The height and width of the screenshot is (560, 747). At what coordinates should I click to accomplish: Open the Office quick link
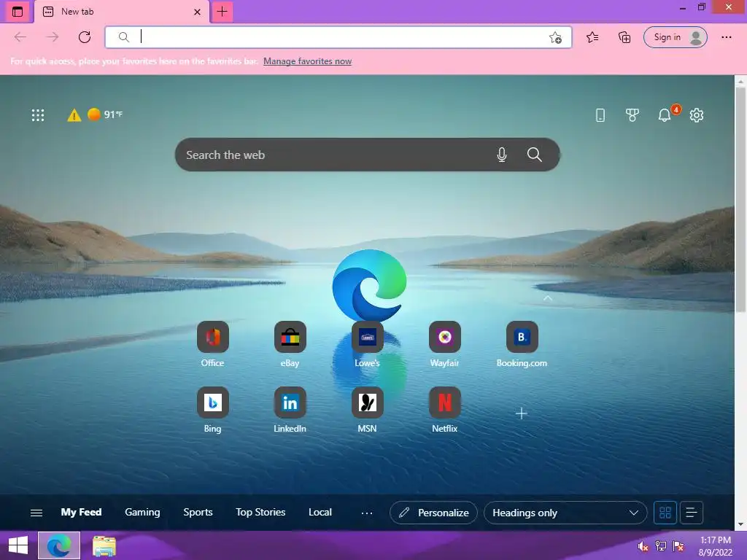click(x=212, y=344)
